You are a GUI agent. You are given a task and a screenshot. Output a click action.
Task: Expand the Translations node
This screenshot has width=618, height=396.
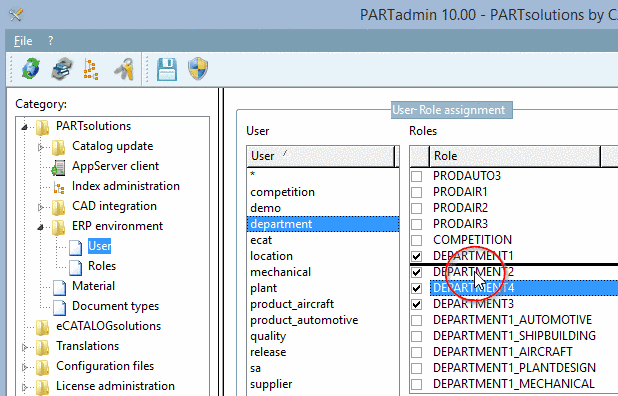click(24, 347)
